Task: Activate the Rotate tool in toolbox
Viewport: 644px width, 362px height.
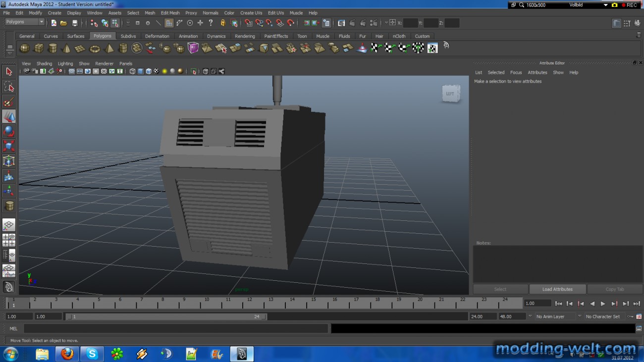Action: [9, 131]
